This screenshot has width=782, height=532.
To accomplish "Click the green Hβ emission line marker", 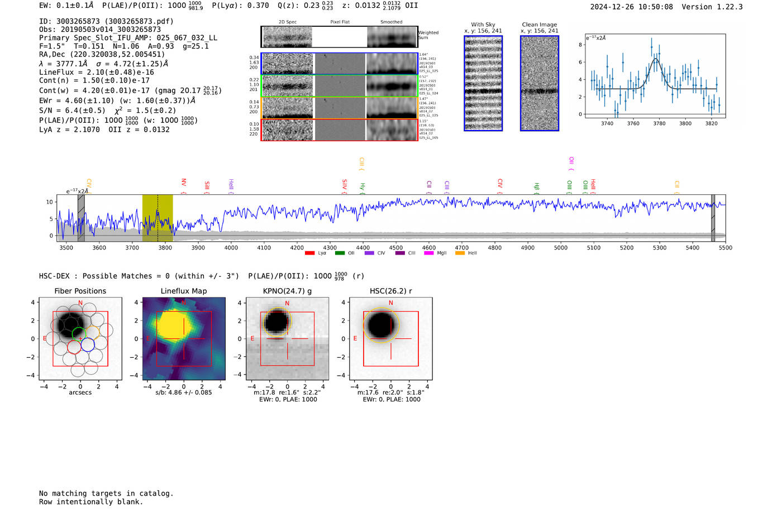I will [x=536, y=186].
